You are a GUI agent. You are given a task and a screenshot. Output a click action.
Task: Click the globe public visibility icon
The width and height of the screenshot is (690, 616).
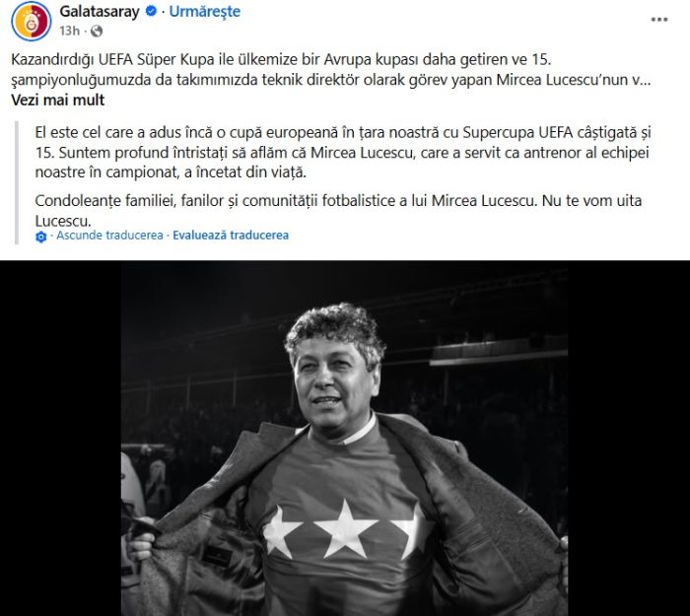pyautogui.click(x=97, y=31)
